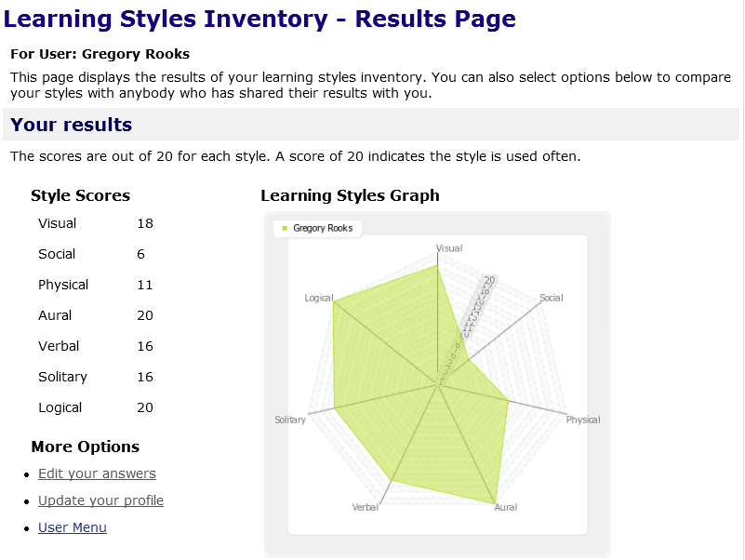The width and height of the screenshot is (745, 560).
Task: Click the scale value 20 on radar
Action: click(x=489, y=279)
